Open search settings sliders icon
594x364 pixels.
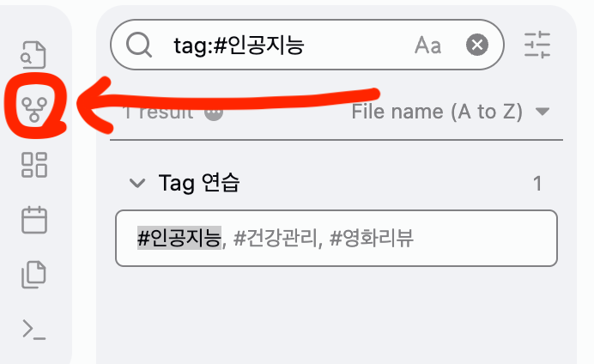537,45
